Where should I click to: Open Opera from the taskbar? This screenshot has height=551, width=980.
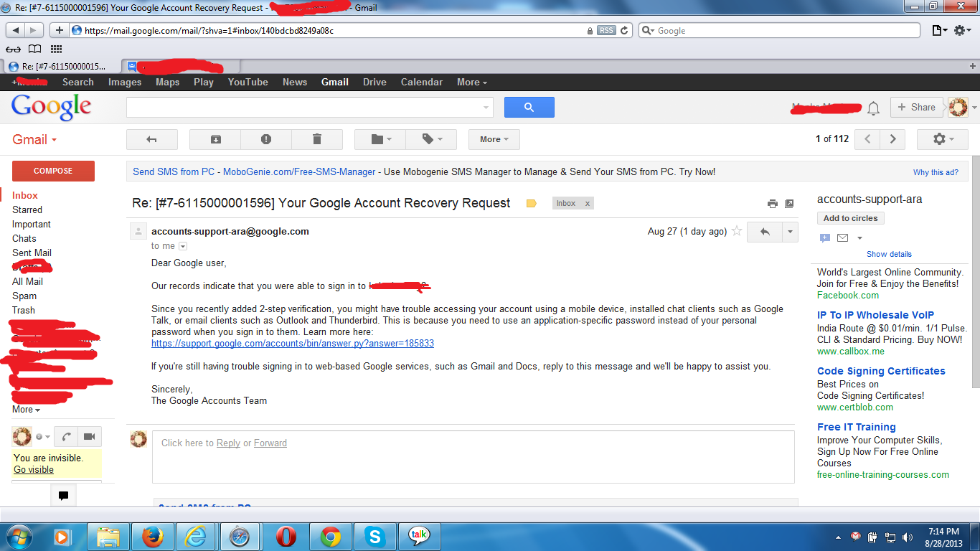[286, 536]
